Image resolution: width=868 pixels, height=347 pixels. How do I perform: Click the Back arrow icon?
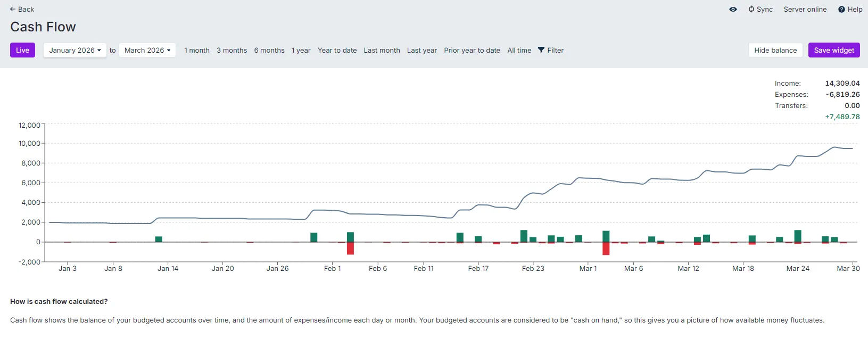click(13, 9)
